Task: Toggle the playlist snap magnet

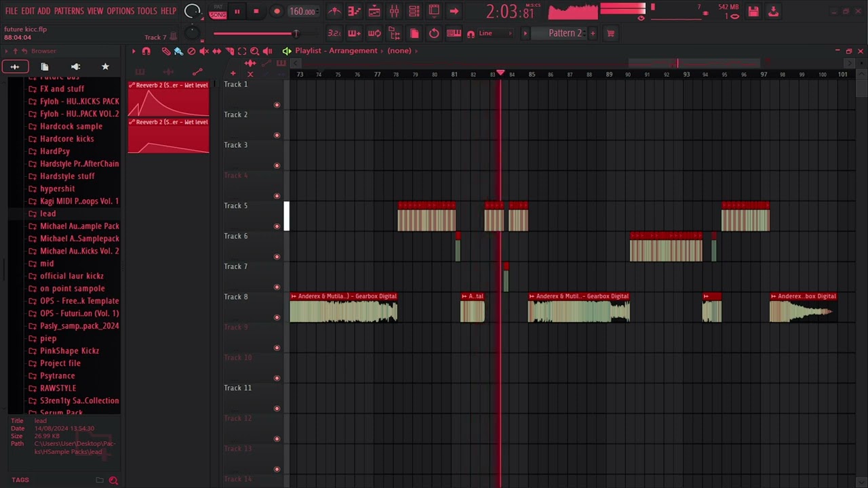Action: (x=146, y=51)
